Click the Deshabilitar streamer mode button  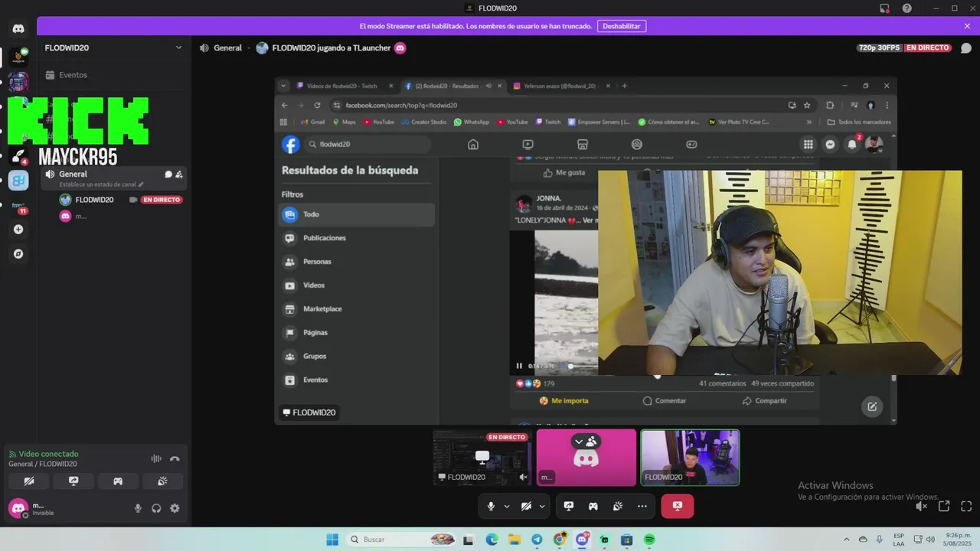622,26
